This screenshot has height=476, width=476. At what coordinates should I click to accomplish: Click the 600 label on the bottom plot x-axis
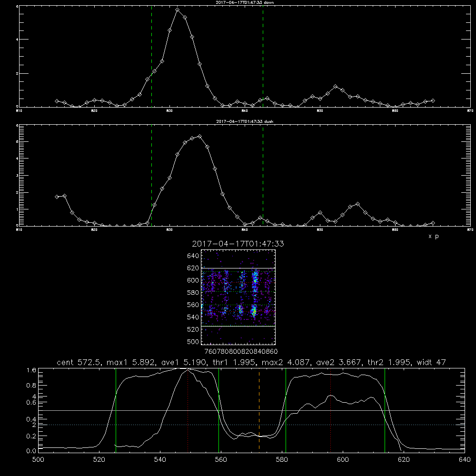click(x=343, y=460)
